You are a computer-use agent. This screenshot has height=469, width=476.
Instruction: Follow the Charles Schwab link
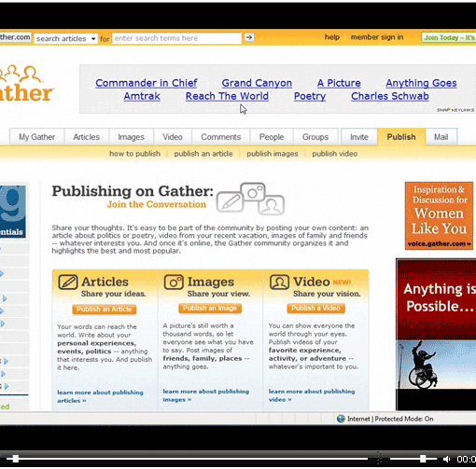pos(390,96)
